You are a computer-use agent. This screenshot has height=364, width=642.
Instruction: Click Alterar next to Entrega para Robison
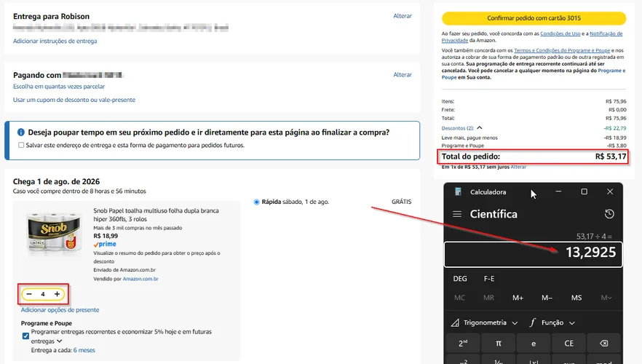[403, 16]
